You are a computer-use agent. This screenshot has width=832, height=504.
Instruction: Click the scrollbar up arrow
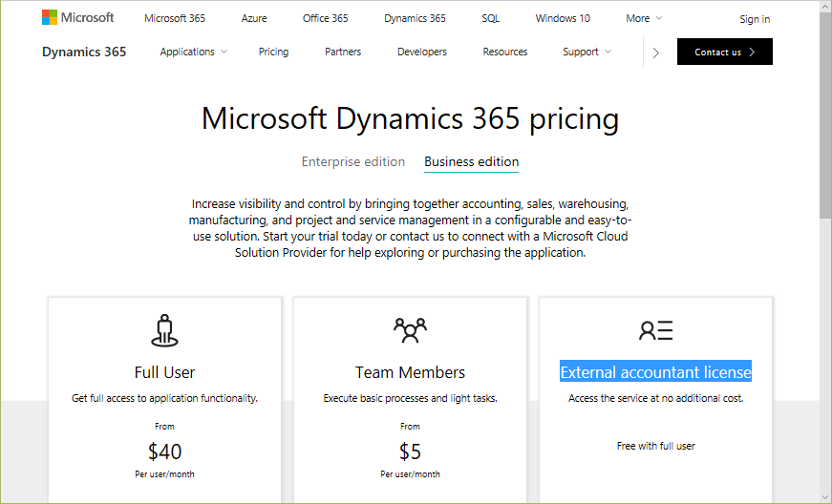pos(825,6)
